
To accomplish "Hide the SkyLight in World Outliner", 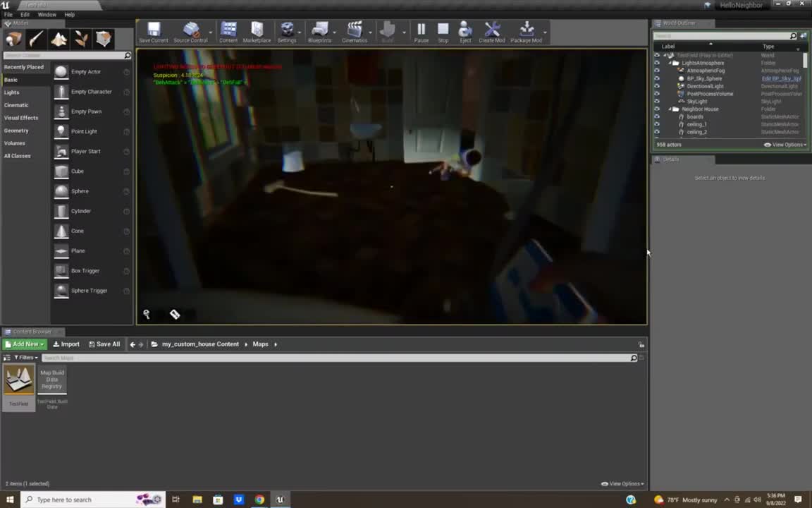I will (x=657, y=101).
